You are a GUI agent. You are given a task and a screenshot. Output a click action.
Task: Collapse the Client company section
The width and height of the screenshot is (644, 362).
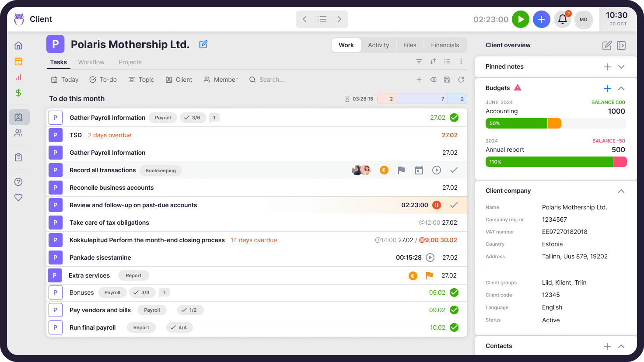[x=621, y=191]
